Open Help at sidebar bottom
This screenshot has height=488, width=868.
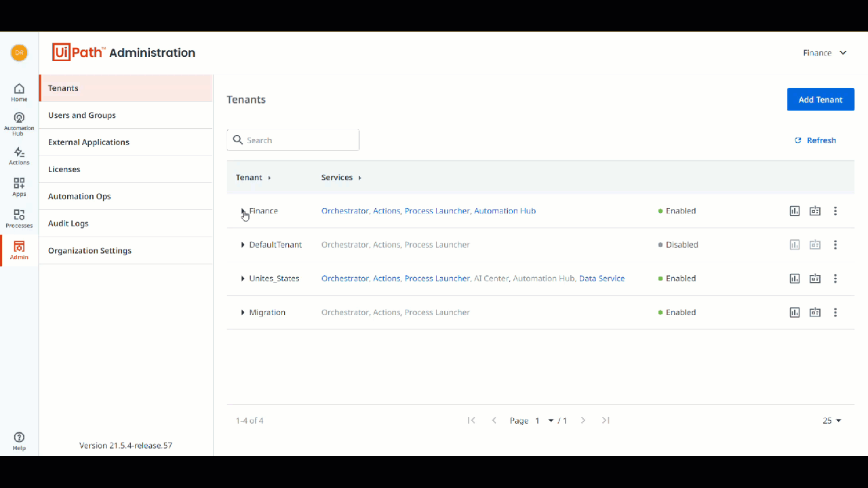19,441
